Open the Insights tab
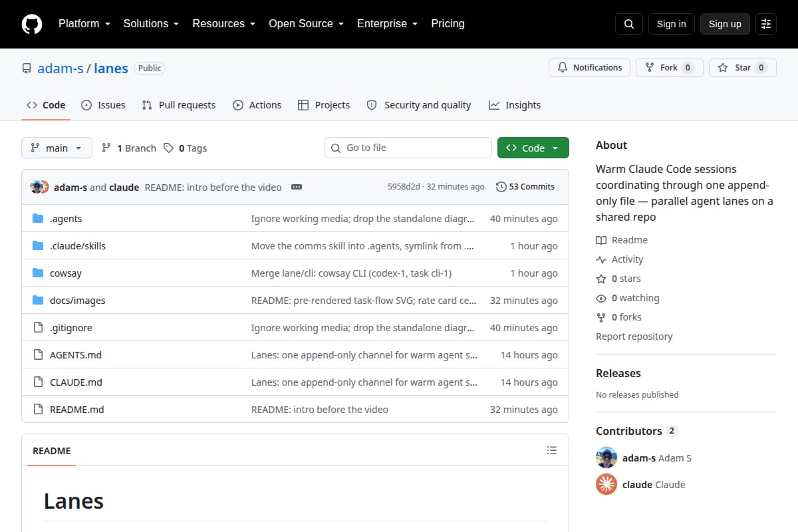This screenshot has height=532, width=798. (515, 105)
